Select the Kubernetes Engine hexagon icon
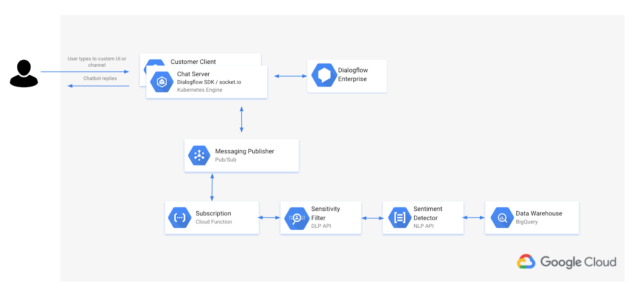Image resolution: width=644 pixels, height=297 pixels. pyautogui.click(x=162, y=82)
